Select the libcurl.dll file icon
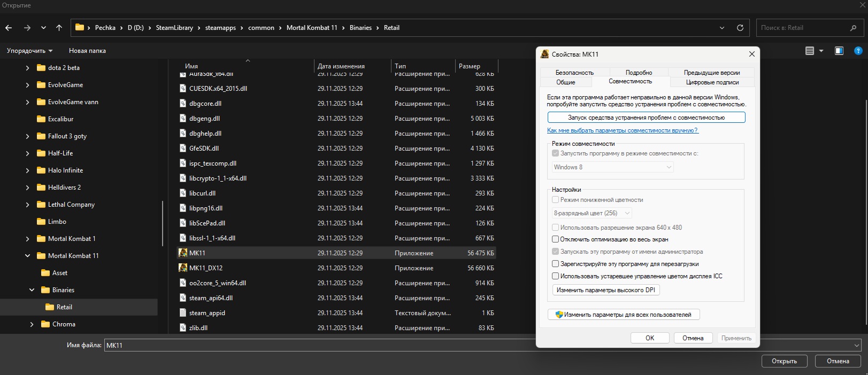This screenshot has height=375, width=868. point(183,193)
